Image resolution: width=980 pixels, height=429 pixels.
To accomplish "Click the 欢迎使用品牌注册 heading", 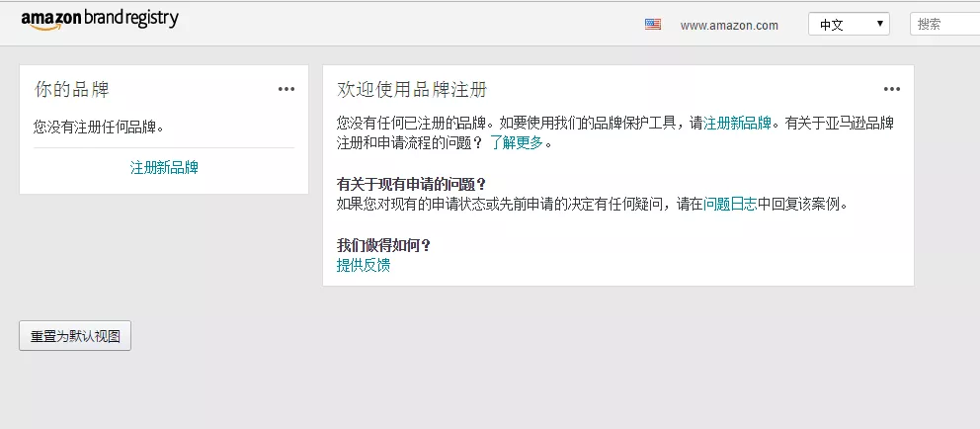I will (x=412, y=89).
